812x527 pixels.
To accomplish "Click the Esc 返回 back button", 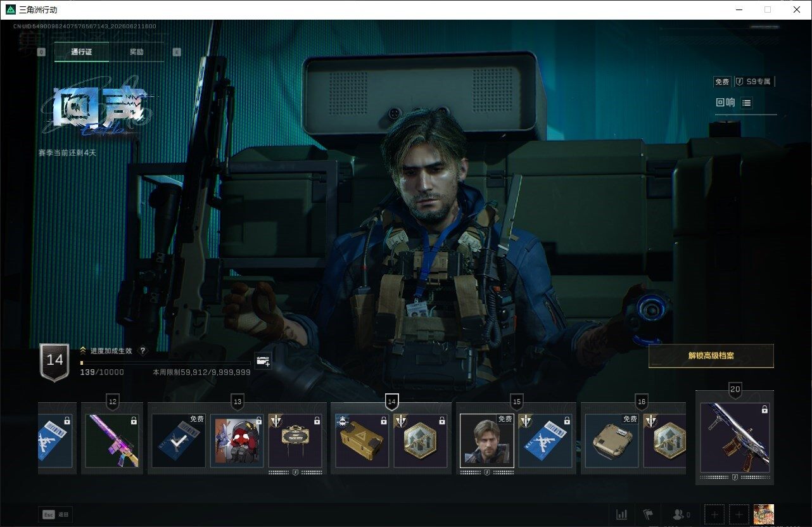I will pos(55,514).
